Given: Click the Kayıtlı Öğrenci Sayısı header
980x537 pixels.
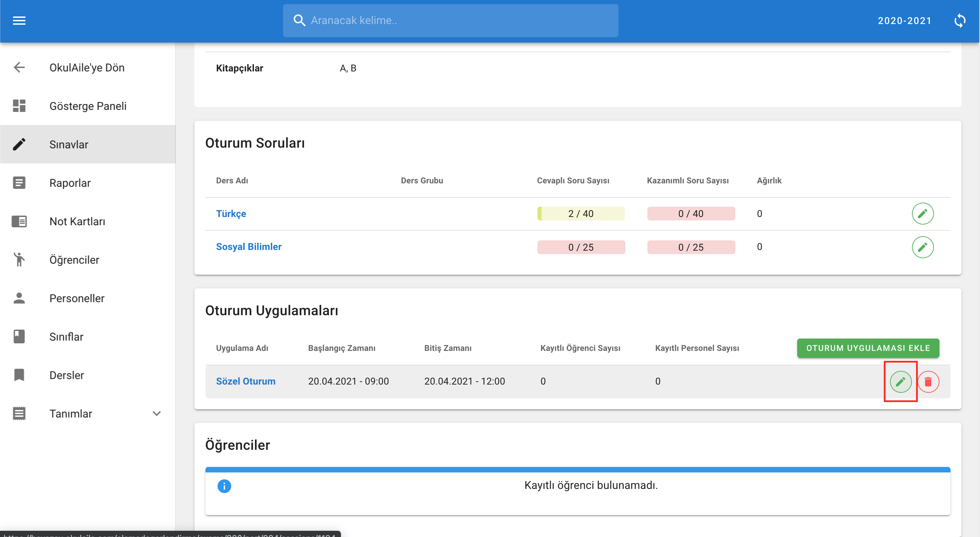Looking at the screenshot, I should [580, 348].
